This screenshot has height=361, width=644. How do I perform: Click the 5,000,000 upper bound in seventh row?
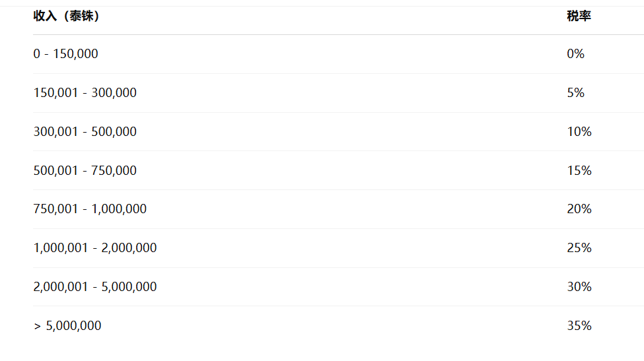point(129,286)
